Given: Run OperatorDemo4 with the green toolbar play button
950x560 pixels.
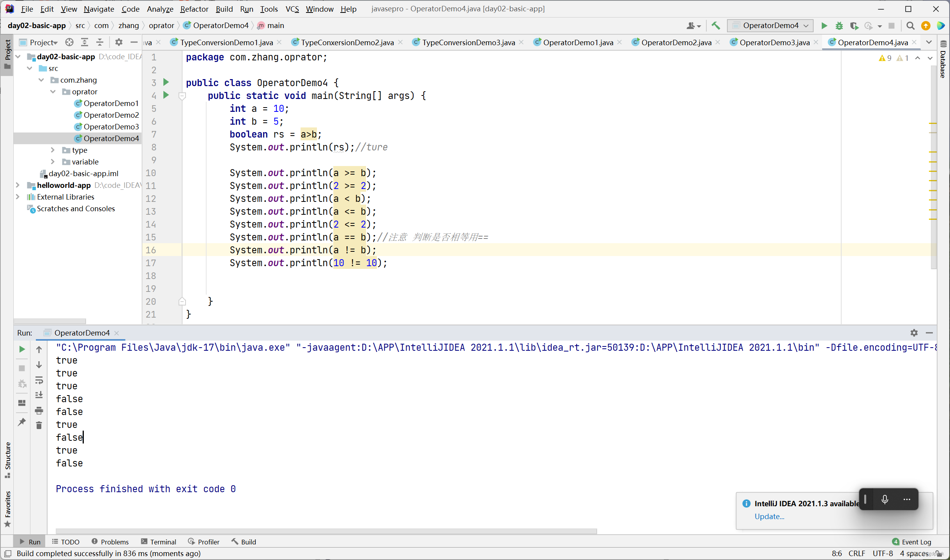Looking at the screenshot, I should [824, 26].
